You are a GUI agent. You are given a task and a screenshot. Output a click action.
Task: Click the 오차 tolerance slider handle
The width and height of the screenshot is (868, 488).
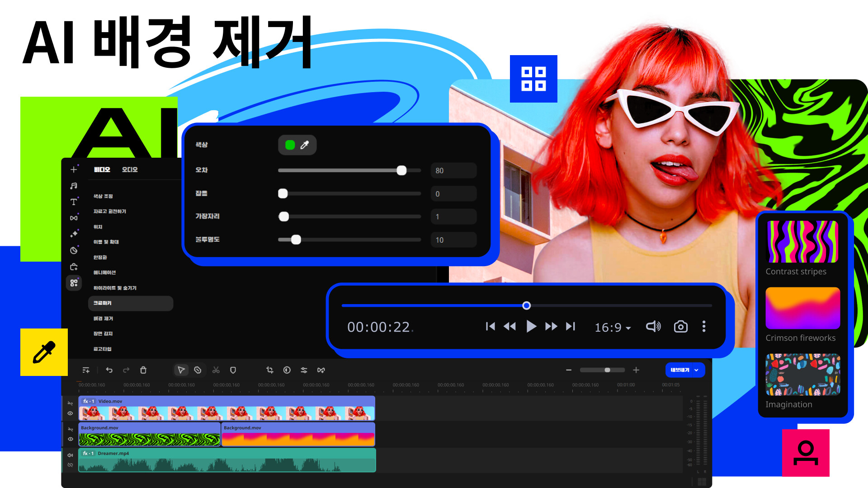(401, 170)
